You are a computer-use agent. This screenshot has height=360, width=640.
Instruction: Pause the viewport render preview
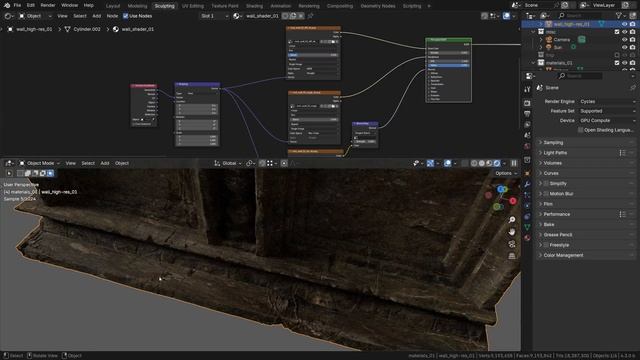pyautogui.click(x=514, y=163)
